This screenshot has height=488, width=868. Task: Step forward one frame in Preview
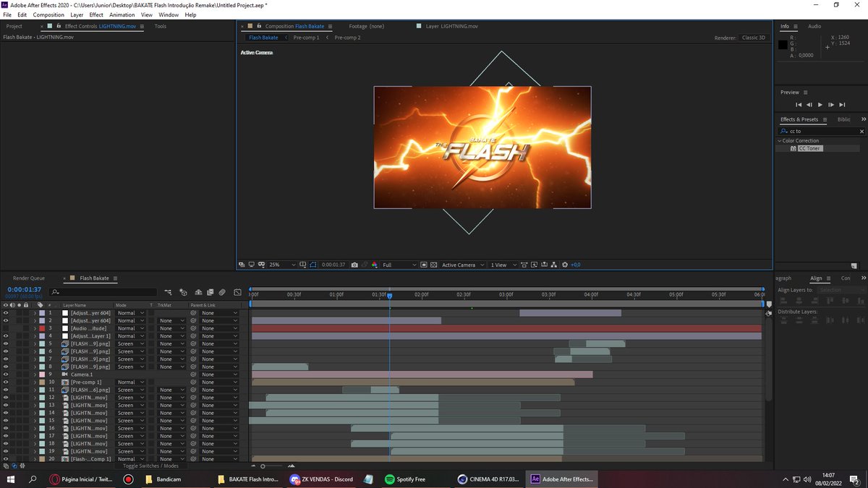point(831,105)
